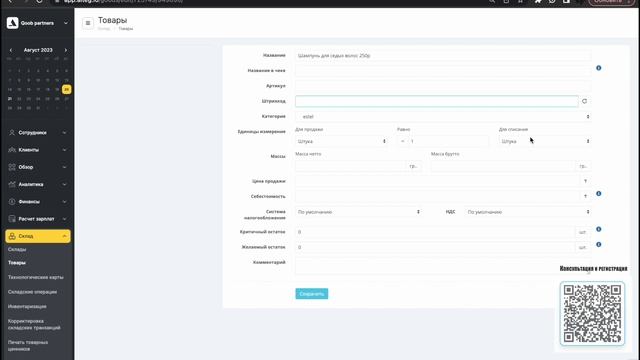The width and height of the screenshot is (640, 360).
Task: Open Склады submenu link
Action: [17, 249]
